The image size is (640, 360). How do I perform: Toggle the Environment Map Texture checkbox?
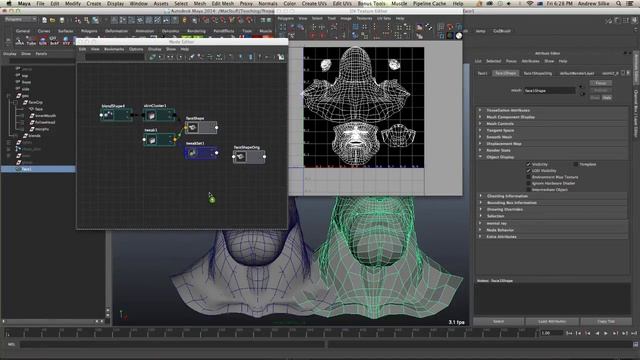pyautogui.click(x=529, y=177)
